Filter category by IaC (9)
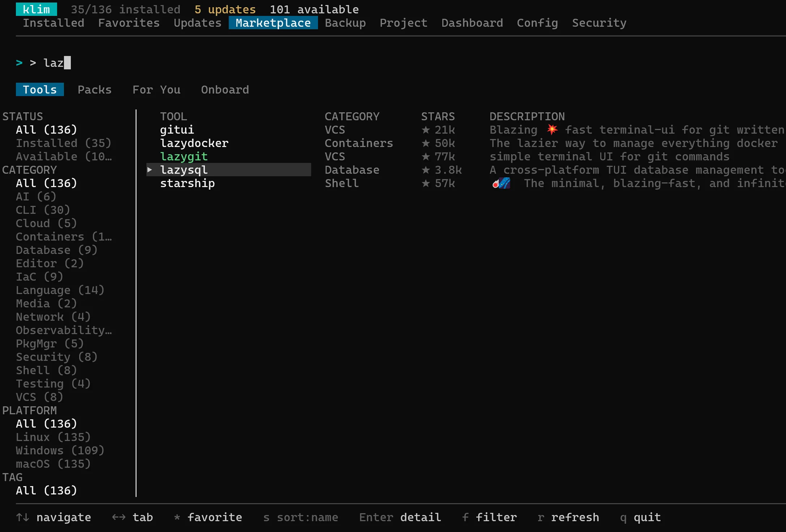This screenshot has width=786, height=532. (40, 277)
